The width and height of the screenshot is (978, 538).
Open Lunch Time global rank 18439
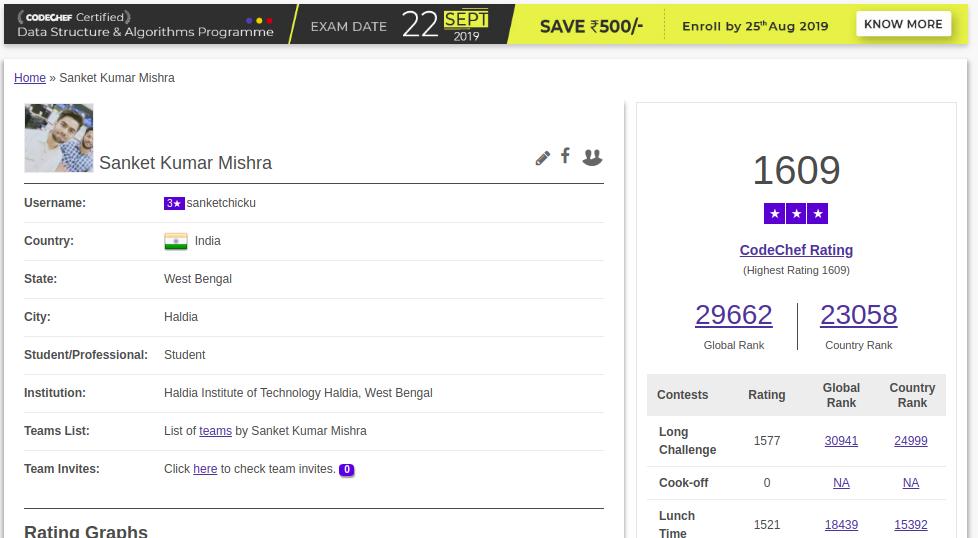click(x=841, y=525)
